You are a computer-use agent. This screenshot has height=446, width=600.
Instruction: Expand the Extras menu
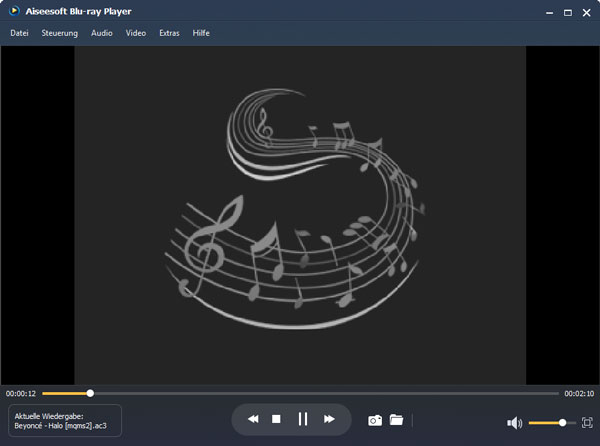[x=170, y=33]
